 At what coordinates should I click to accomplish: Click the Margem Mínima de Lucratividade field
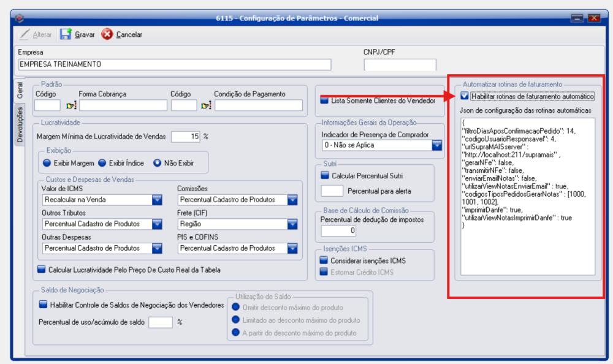[x=186, y=137]
